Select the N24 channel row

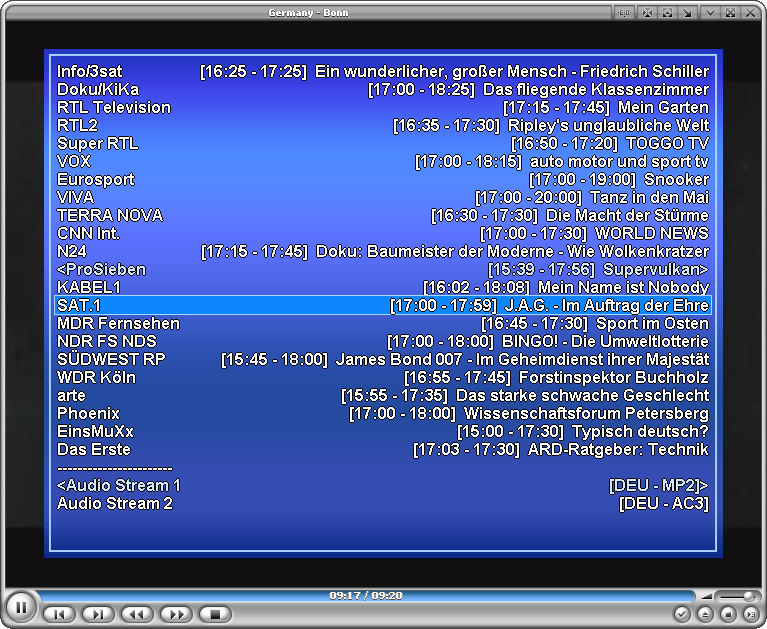[383, 251]
